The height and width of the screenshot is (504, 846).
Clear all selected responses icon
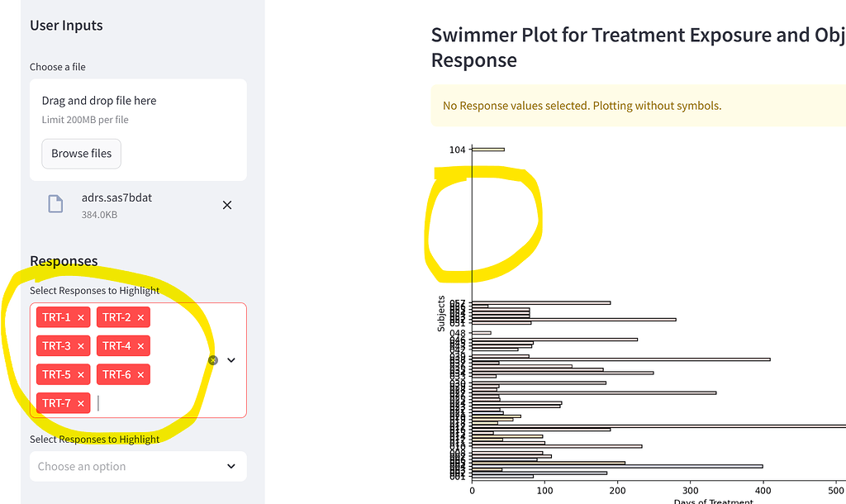coord(213,360)
